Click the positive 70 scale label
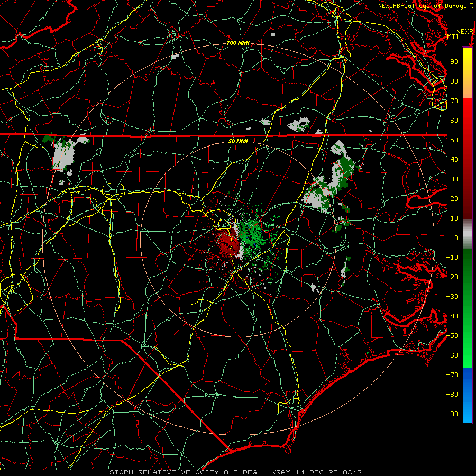 tap(454, 101)
